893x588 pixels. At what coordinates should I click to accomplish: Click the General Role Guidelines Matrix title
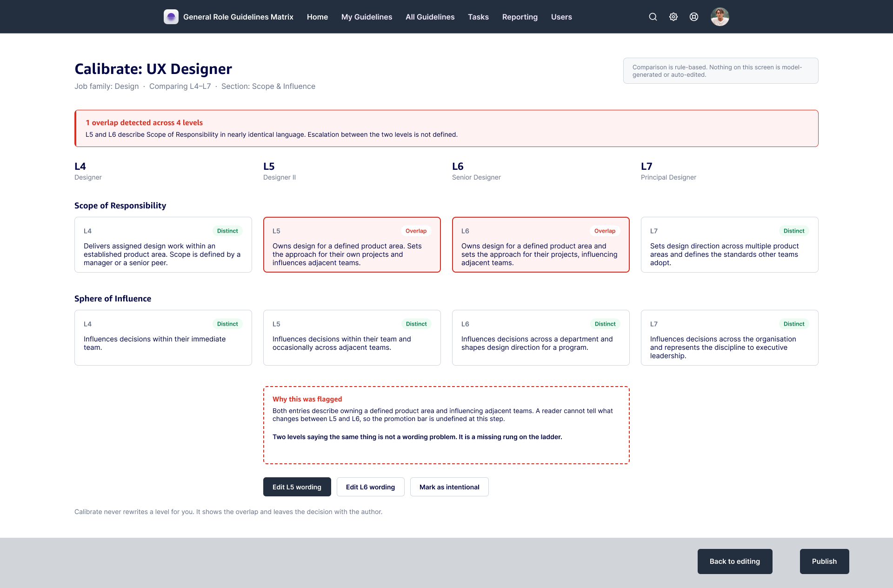pyautogui.click(x=238, y=17)
